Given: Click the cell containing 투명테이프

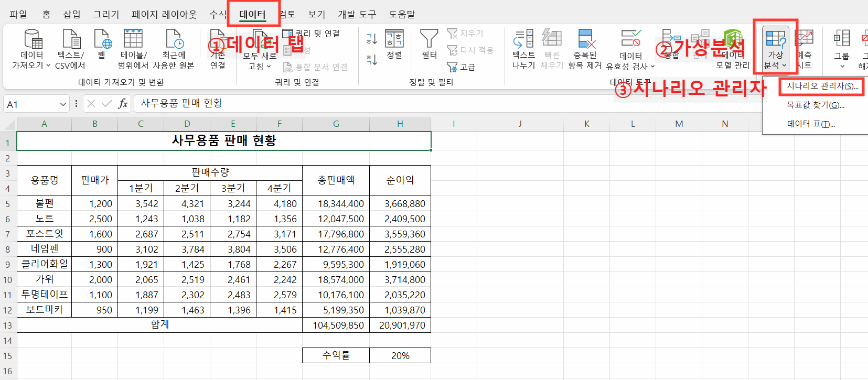Looking at the screenshot, I should point(44,295).
